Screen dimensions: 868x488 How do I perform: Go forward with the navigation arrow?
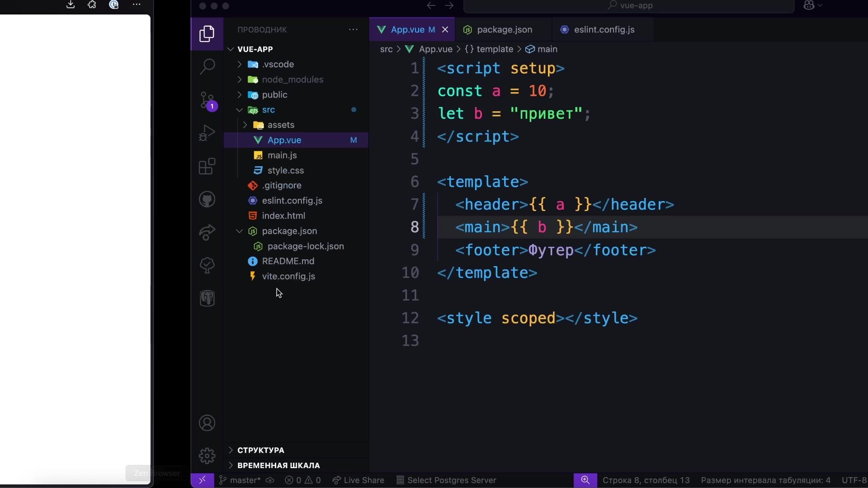click(449, 5)
